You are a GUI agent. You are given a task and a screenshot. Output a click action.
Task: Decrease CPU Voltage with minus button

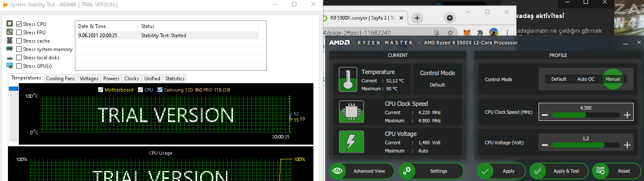pyautogui.click(x=545, y=145)
